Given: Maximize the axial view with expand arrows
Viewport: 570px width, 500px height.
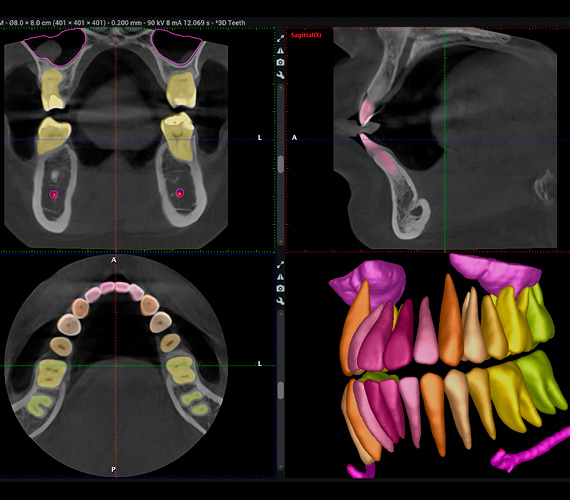Looking at the screenshot, I should coord(280,265).
